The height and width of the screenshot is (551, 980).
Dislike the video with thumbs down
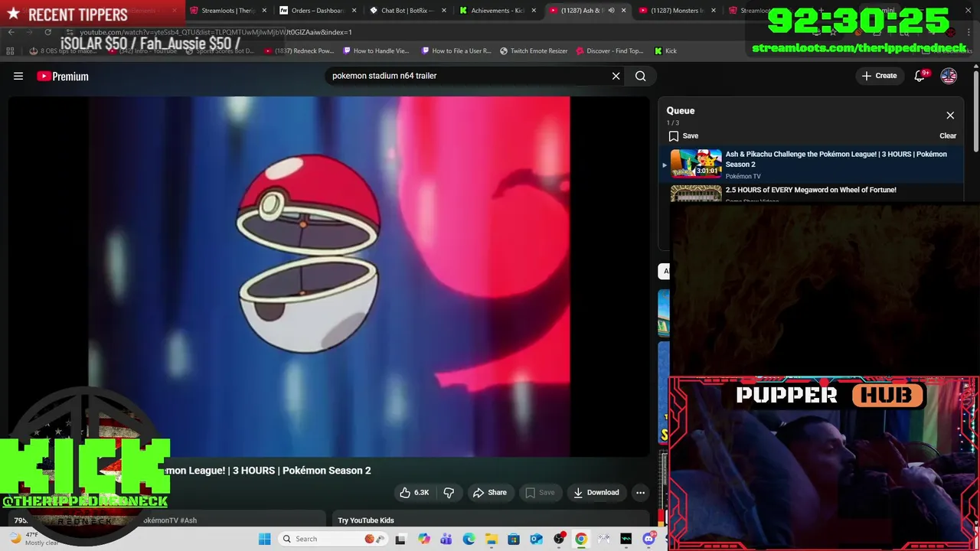[x=449, y=492]
